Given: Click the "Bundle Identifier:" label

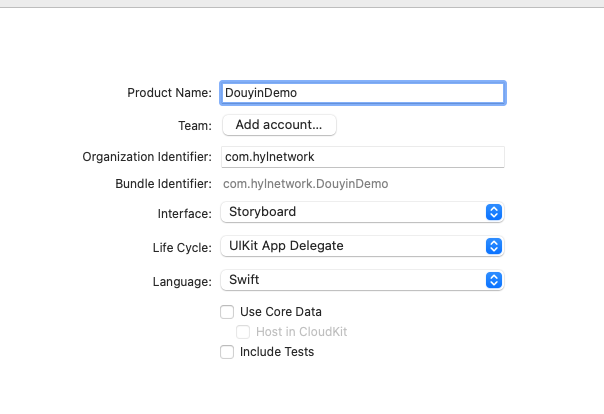Looking at the screenshot, I should (x=163, y=184).
